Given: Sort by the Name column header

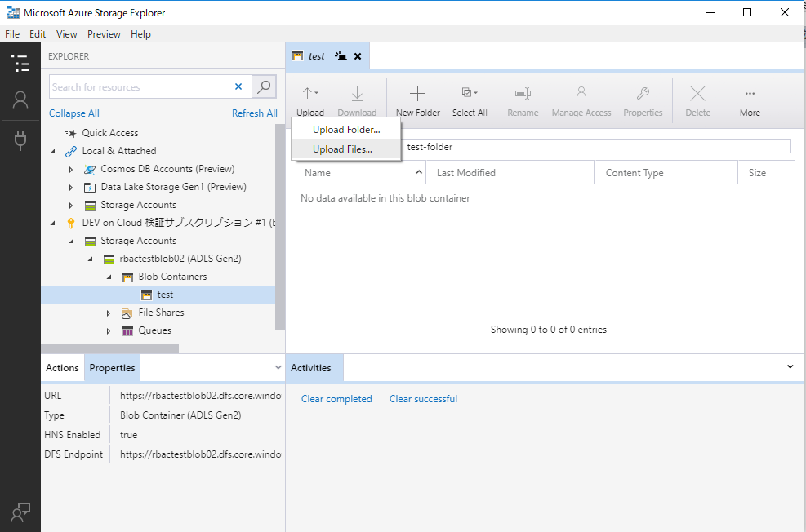Looking at the screenshot, I should [360, 172].
